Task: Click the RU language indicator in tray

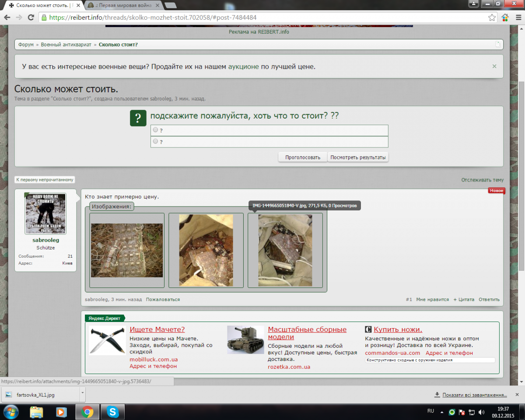Action: [x=430, y=411]
